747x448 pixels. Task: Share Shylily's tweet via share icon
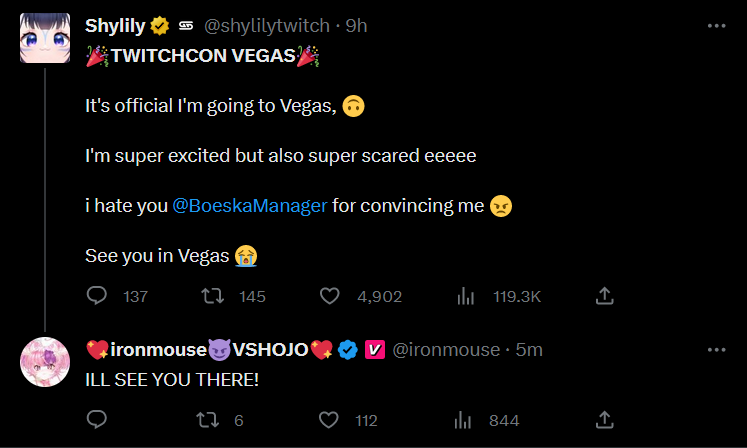(x=604, y=296)
